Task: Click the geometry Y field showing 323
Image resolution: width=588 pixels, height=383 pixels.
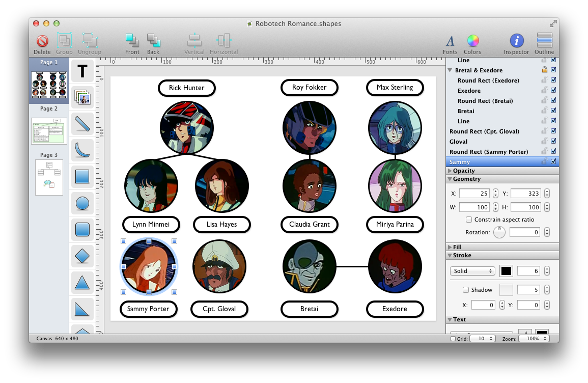Action: [x=526, y=194]
